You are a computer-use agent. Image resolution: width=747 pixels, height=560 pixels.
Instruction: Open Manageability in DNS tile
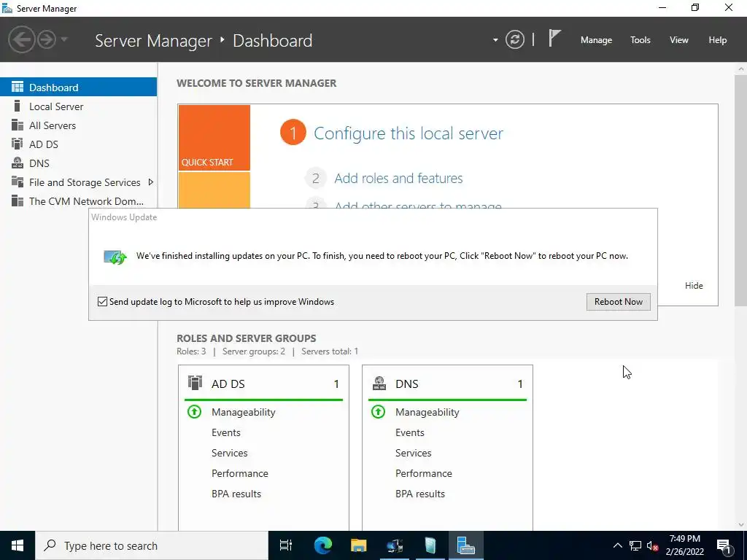(427, 412)
